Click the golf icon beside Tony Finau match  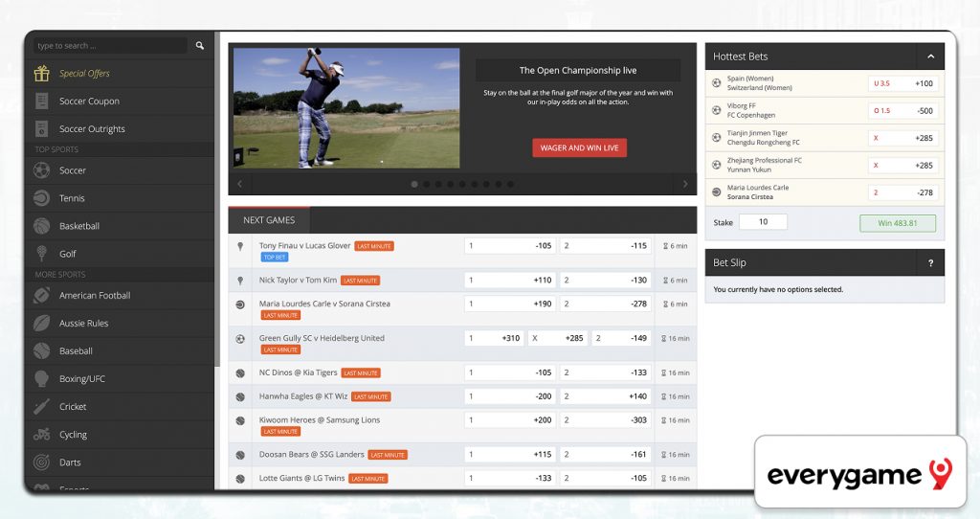tap(240, 246)
